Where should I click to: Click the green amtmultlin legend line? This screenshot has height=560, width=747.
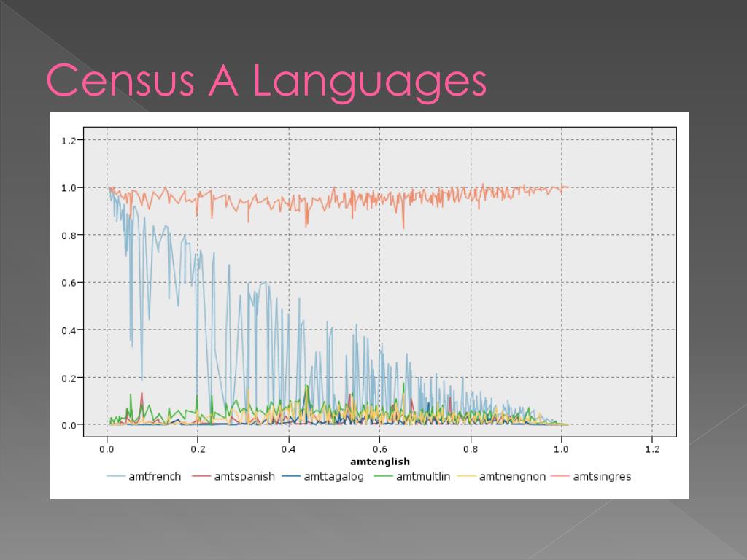coord(384,477)
